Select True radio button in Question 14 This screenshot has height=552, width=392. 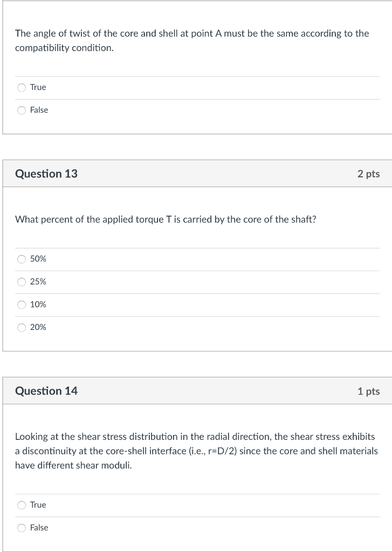pyautogui.click(x=22, y=505)
